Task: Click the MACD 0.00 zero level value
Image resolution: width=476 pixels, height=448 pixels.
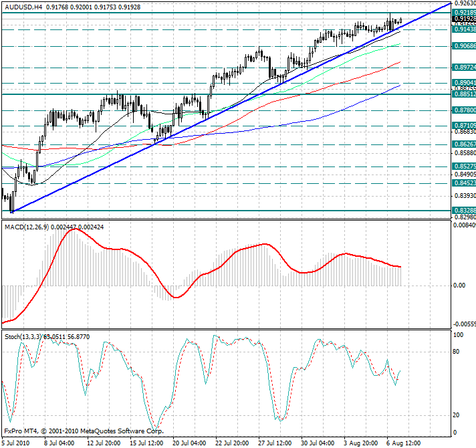Action: 459,286
